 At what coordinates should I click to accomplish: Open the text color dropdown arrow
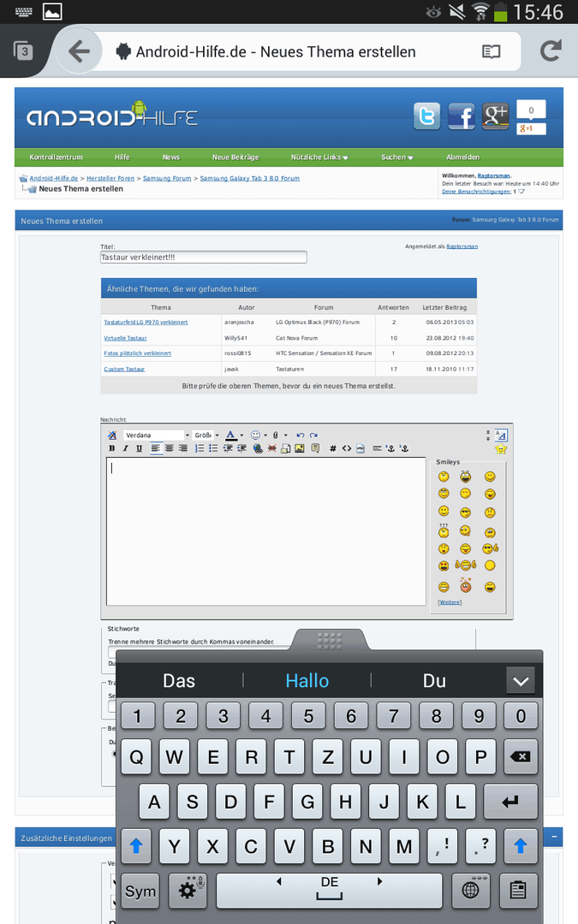click(x=241, y=435)
